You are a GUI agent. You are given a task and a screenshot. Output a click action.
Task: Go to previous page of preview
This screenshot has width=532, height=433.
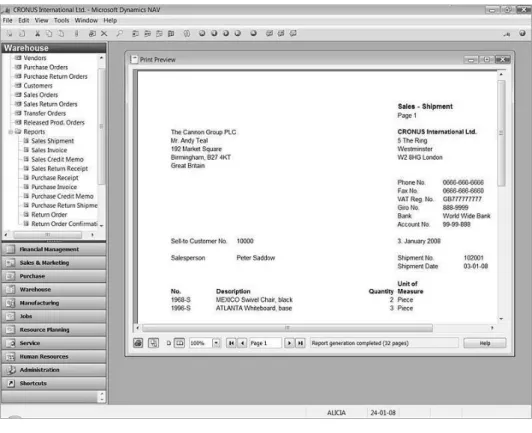(x=242, y=343)
